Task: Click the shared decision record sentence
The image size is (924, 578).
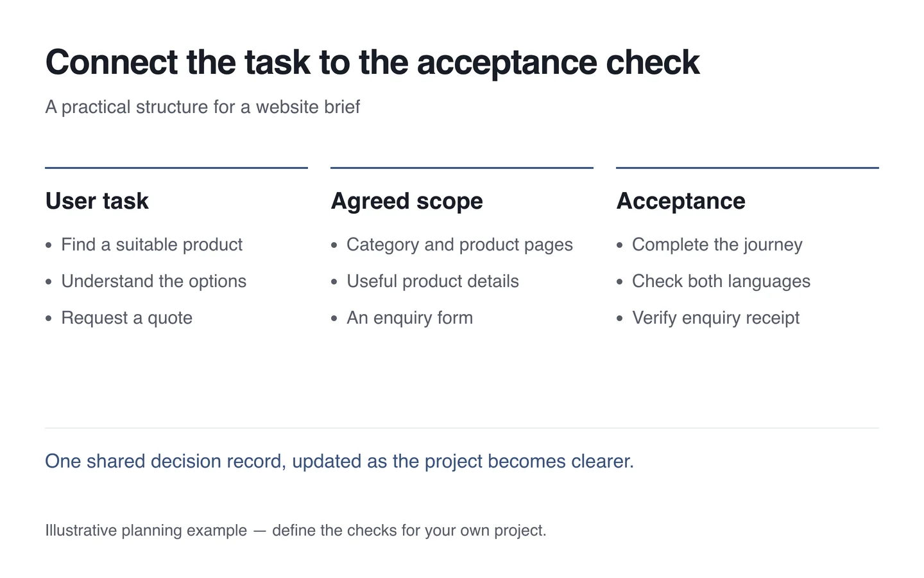Action: click(x=339, y=461)
